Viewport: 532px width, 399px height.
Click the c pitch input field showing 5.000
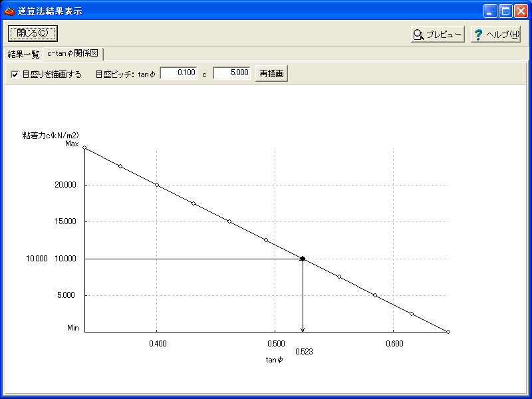[x=231, y=72]
